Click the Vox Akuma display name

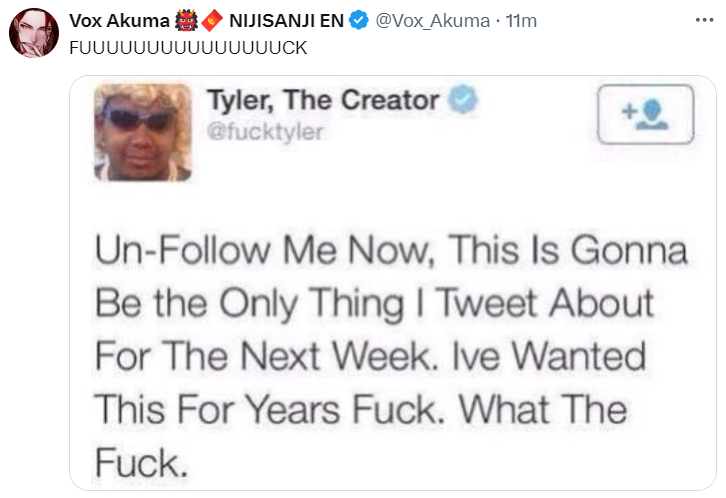tap(118, 21)
